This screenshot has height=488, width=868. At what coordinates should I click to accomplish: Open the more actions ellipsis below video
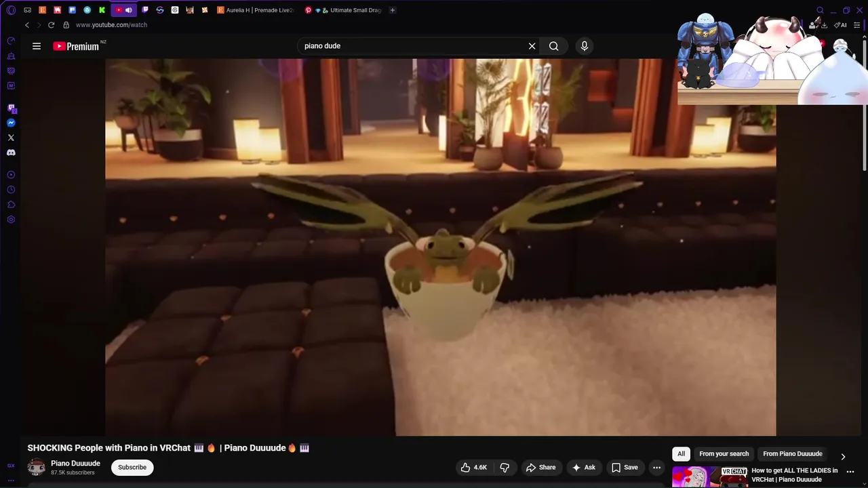click(x=656, y=467)
